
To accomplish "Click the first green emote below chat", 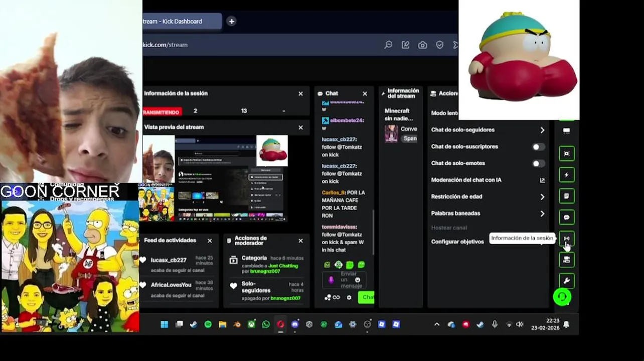I will tap(327, 265).
